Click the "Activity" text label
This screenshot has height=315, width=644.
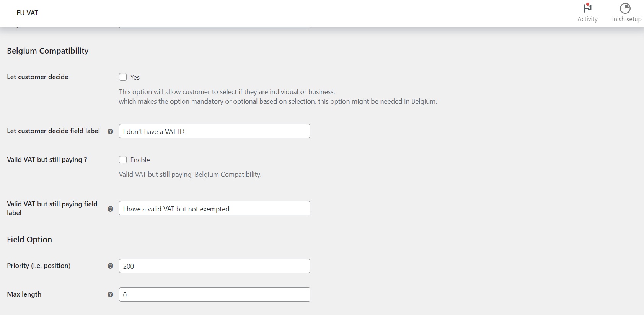(587, 19)
